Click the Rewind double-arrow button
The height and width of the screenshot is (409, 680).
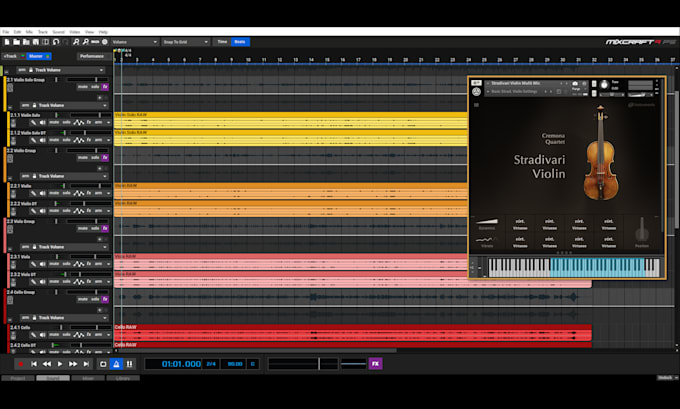(47, 364)
